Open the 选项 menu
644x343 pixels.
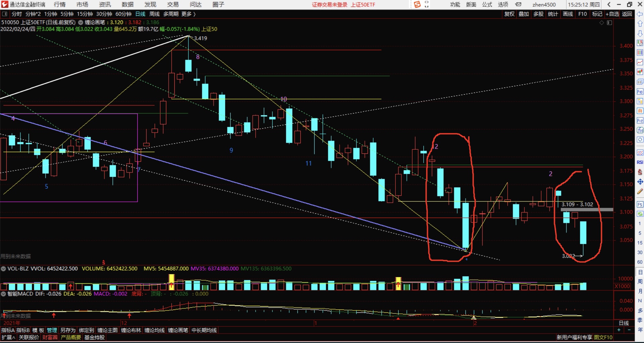(x=503, y=4)
